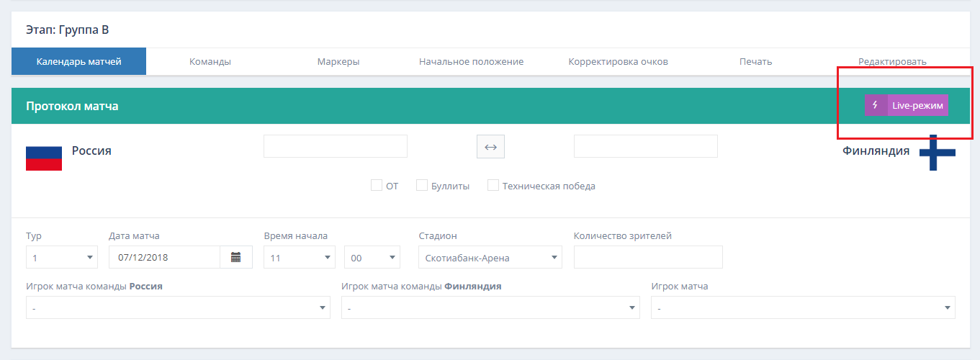Open the Тур dropdown
Viewport: 980px width, 360px height.
tap(62, 257)
